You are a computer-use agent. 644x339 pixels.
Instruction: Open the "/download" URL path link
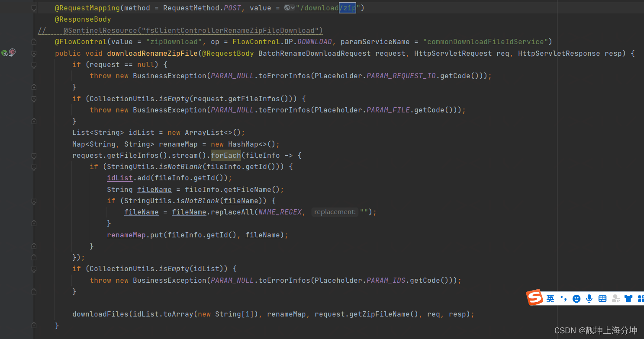coord(319,8)
